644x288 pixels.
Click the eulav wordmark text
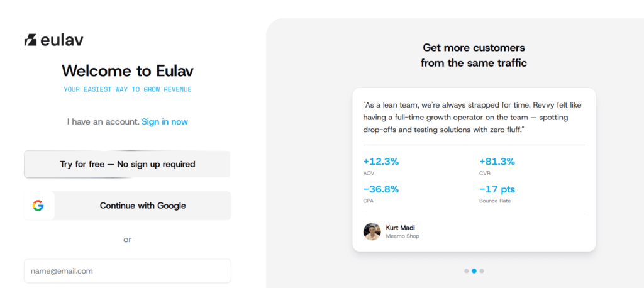(62, 40)
